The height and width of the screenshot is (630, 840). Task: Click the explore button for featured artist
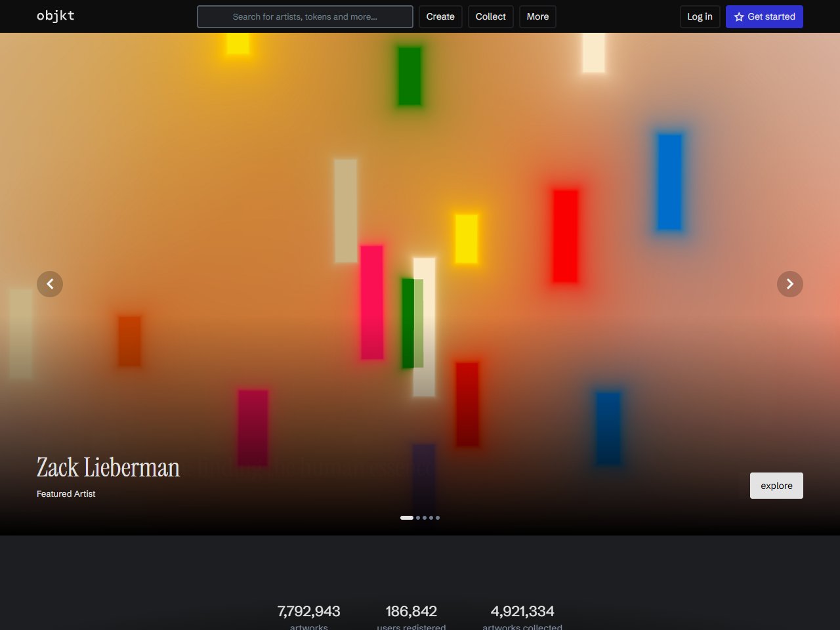point(776,486)
